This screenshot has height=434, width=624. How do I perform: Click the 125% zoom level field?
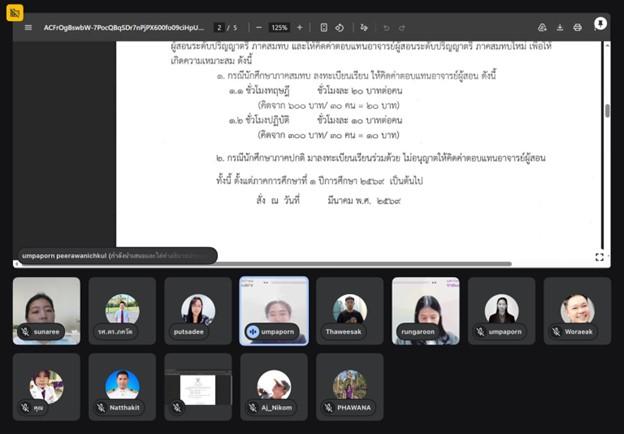(279, 27)
